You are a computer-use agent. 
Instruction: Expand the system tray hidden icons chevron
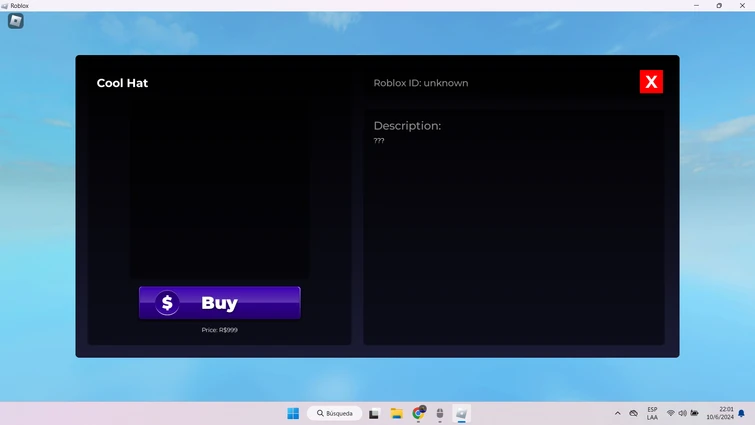[617, 413]
